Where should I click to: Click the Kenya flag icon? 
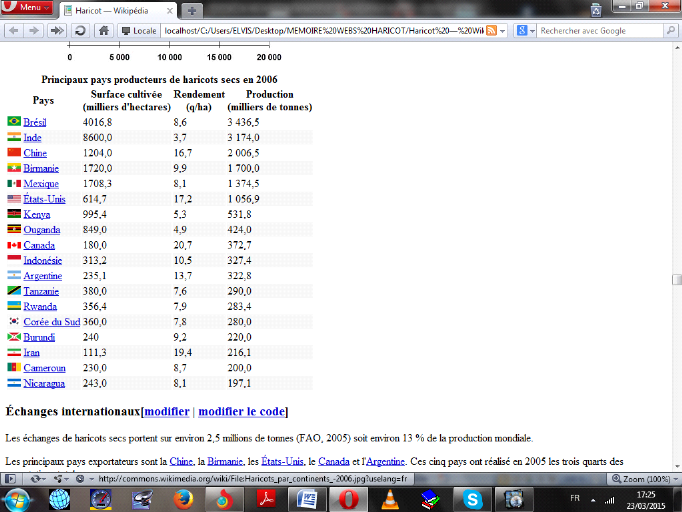point(14,213)
